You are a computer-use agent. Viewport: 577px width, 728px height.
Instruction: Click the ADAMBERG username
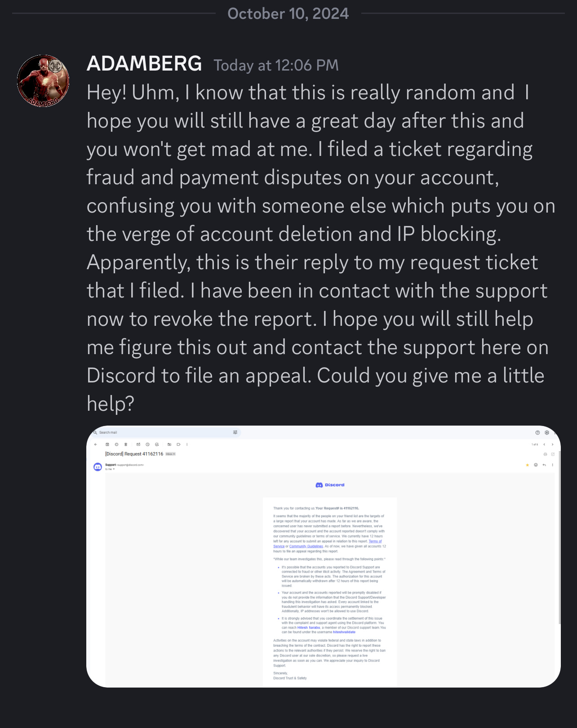point(144,63)
